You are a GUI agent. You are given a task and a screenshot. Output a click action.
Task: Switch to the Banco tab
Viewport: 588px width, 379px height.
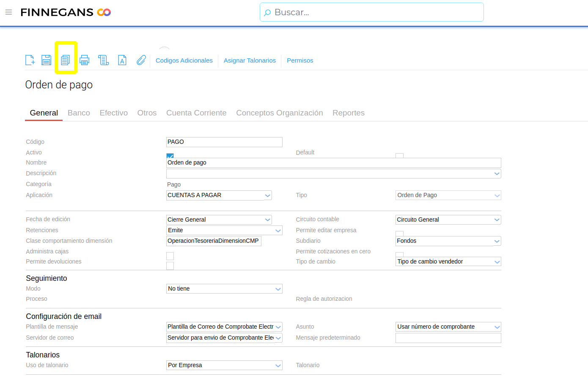coord(79,113)
